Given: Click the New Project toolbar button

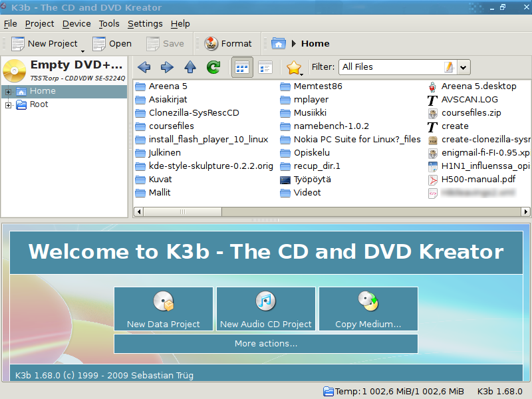Looking at the screenshot, I should coord(45,44).
